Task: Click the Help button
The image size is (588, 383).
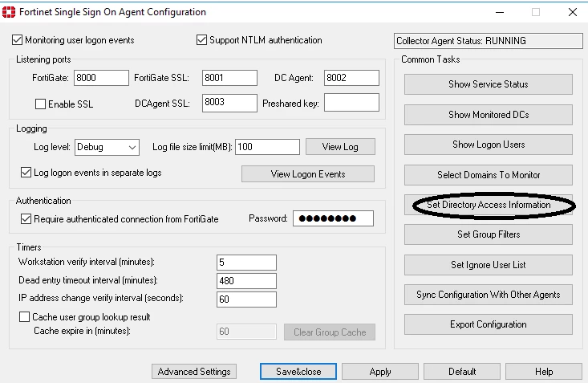Action: click(x=544, y=372)
